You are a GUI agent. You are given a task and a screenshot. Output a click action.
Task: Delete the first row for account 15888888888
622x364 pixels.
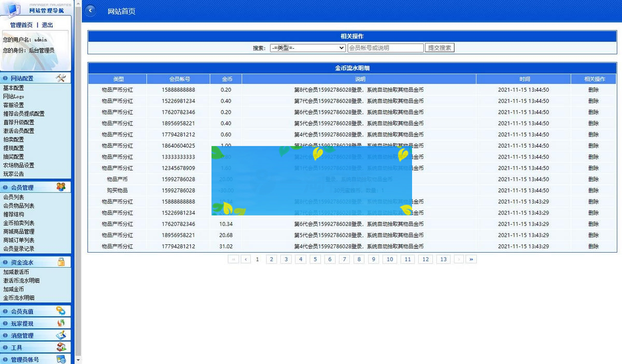click(593, 90)
